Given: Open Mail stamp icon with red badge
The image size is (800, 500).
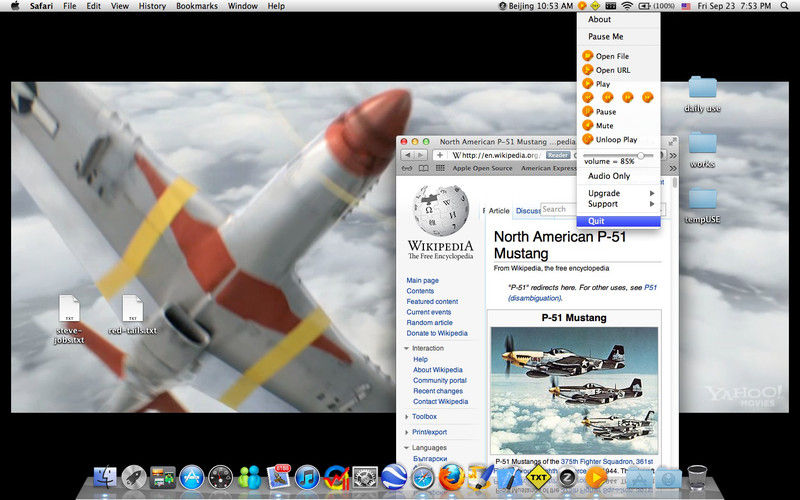Looking at the screenshot, I should tap(279, 478).
